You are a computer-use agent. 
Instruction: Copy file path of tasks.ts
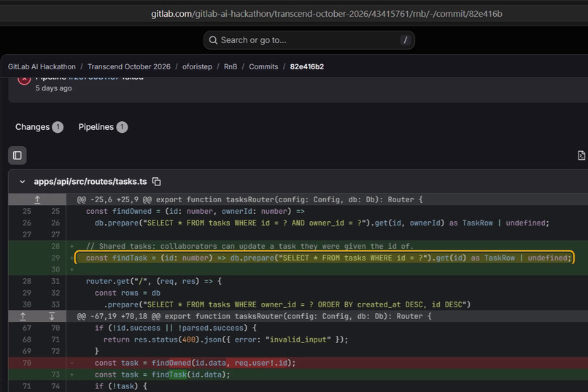157,182
